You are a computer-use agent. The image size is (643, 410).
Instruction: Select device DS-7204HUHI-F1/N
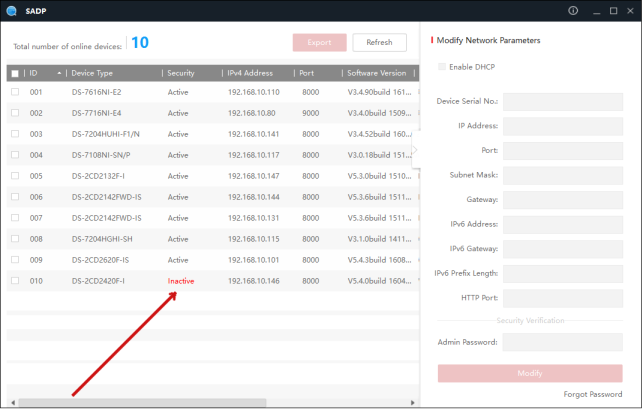click(105, 134)
